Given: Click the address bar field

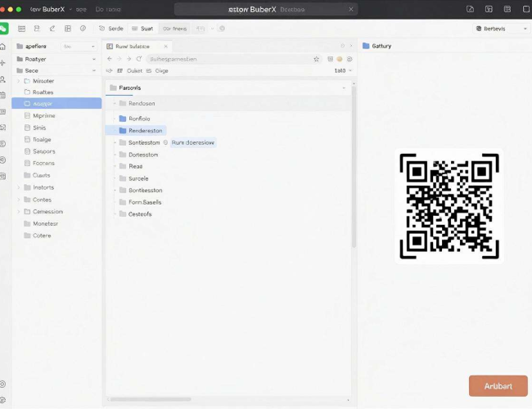Looking at the screenshot, I should pos(233,59).
